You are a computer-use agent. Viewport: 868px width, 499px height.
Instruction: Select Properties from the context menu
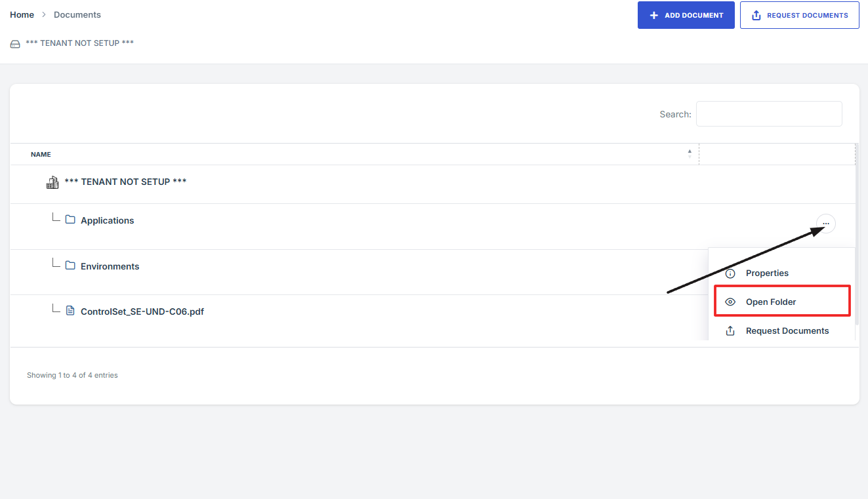click(x=767, y=273)
